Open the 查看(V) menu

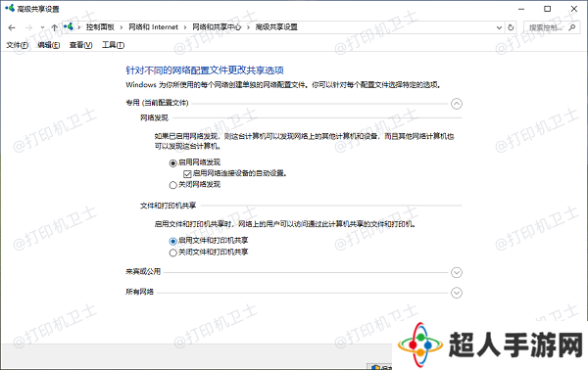pos(80,45)
